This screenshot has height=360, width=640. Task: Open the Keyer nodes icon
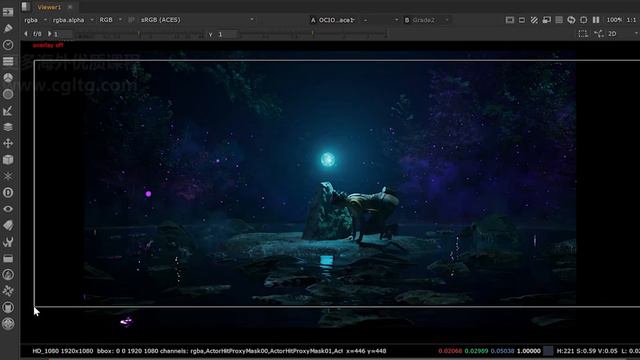click(8, 111)
